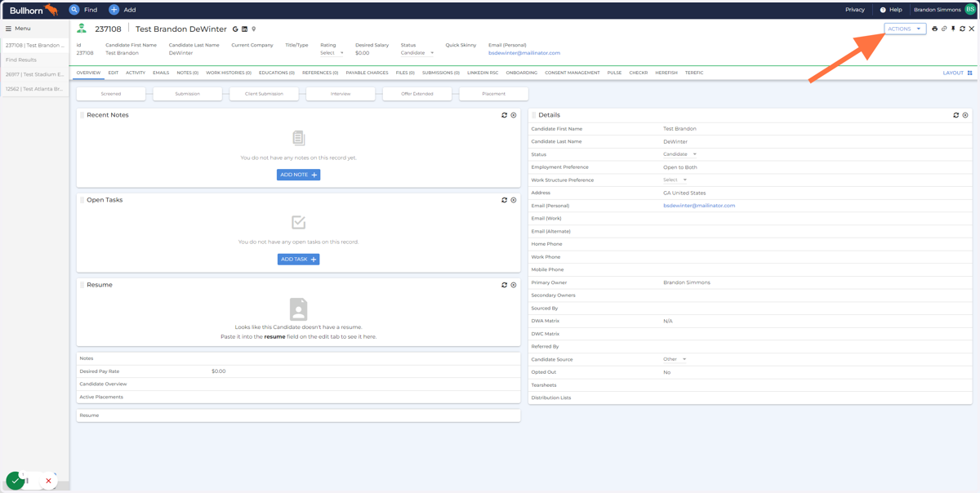Open Candidate Source Other dropdown
980x493 pixels.
coord(675,359)
